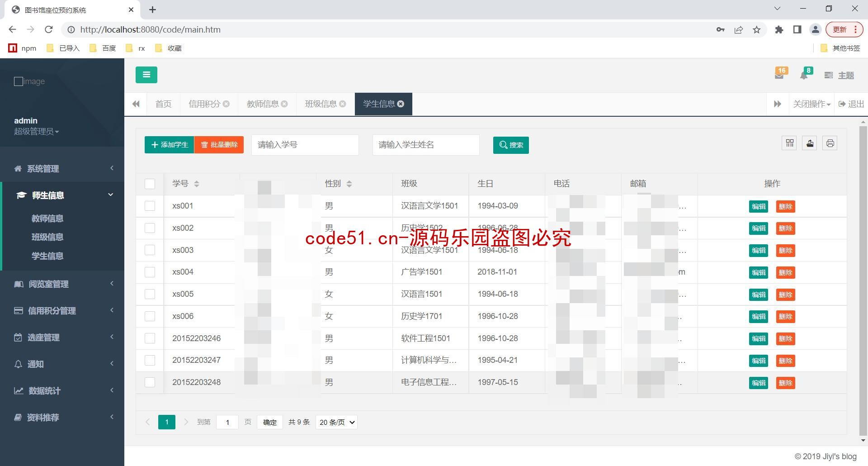
Task: Switch to 班级信息 tab
Action: click(321, 104)
